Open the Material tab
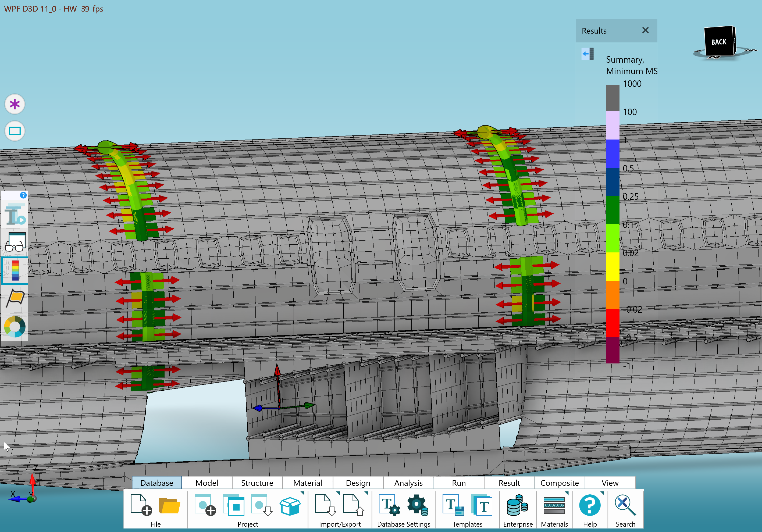The height and width of the screenshot is (532, 762). click(308, 483)
